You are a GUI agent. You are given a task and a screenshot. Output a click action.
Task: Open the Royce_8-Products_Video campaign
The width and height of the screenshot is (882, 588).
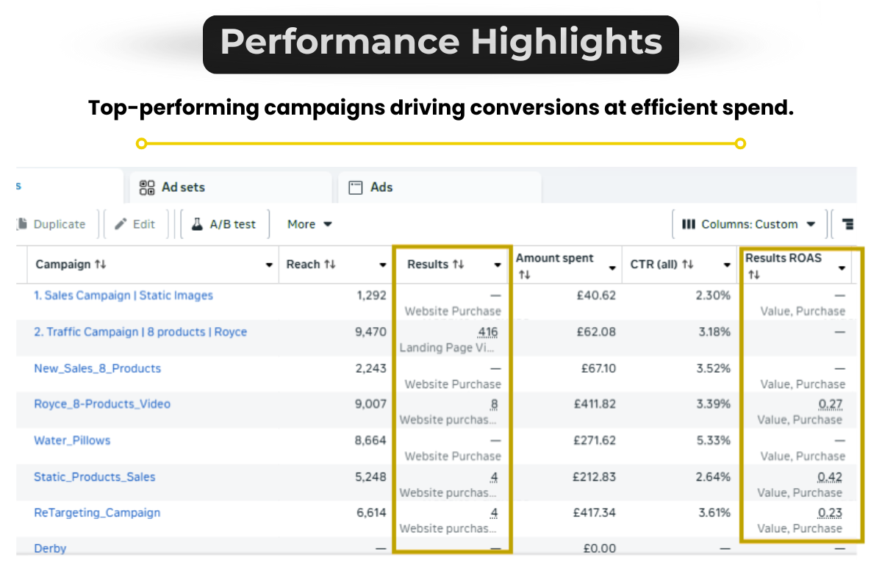pos(102,404)
